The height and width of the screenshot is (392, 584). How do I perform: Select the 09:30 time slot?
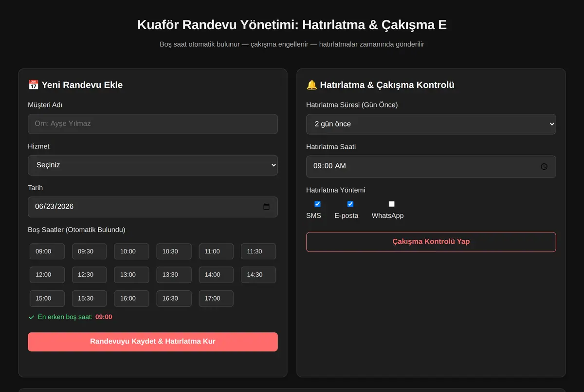point(90,251)
